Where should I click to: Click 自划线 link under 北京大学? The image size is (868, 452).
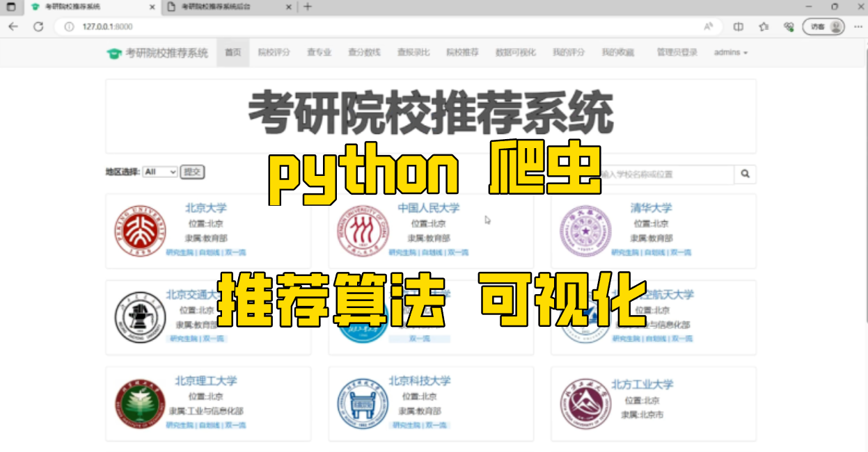point(209,252)
